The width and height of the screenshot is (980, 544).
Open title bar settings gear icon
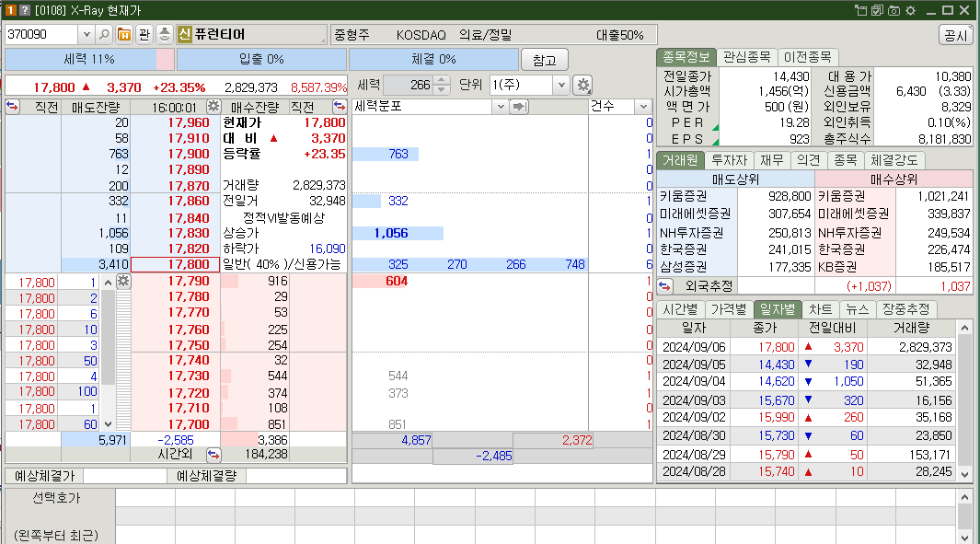click(x=911, y=10)
